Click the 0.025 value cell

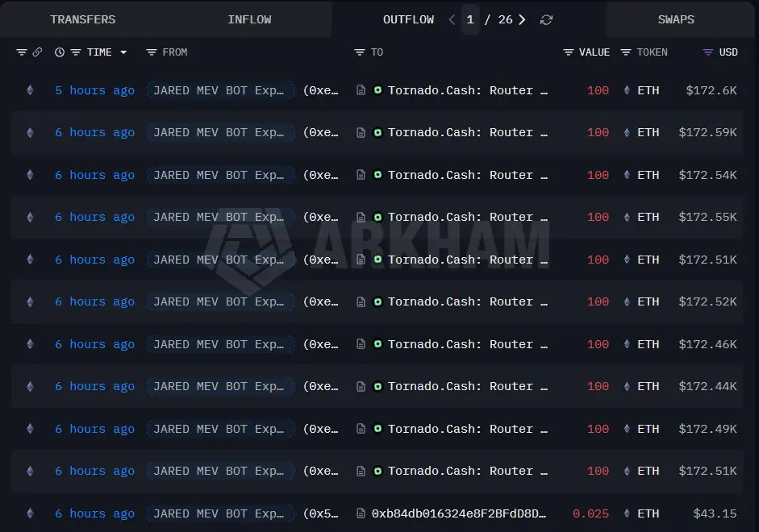[590, 513]
